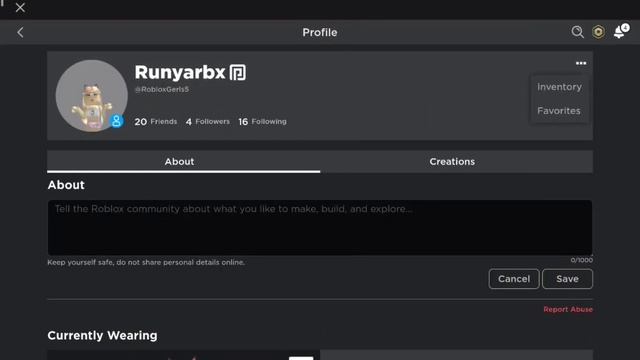Click the Currently Wearing heading
This screenshot has height=360, width=640.
(102, 336)
